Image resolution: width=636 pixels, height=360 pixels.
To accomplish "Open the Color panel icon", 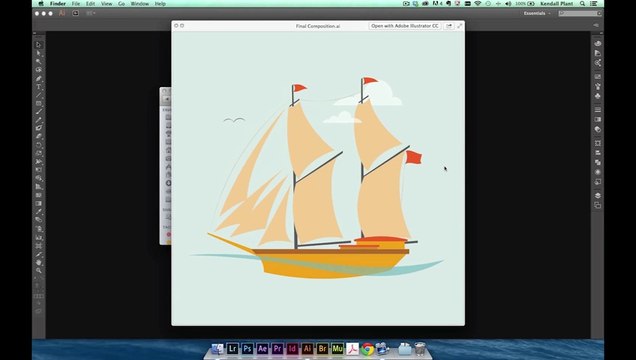I will [x=597, y=43].
